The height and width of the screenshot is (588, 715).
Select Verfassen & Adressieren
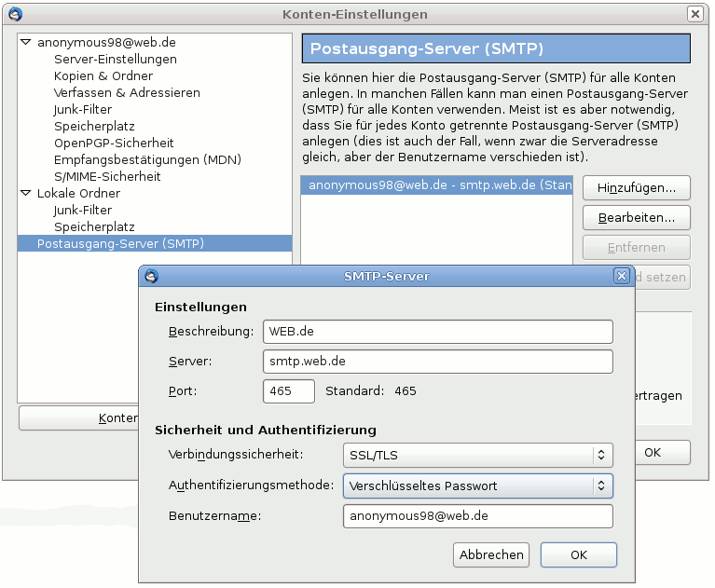(127, 93)
